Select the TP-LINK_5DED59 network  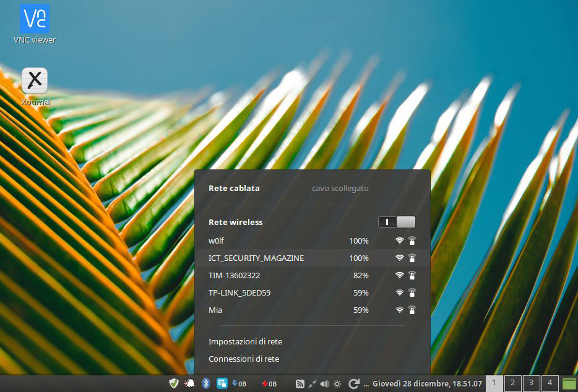pyautogui.click(x=313, y=292)
